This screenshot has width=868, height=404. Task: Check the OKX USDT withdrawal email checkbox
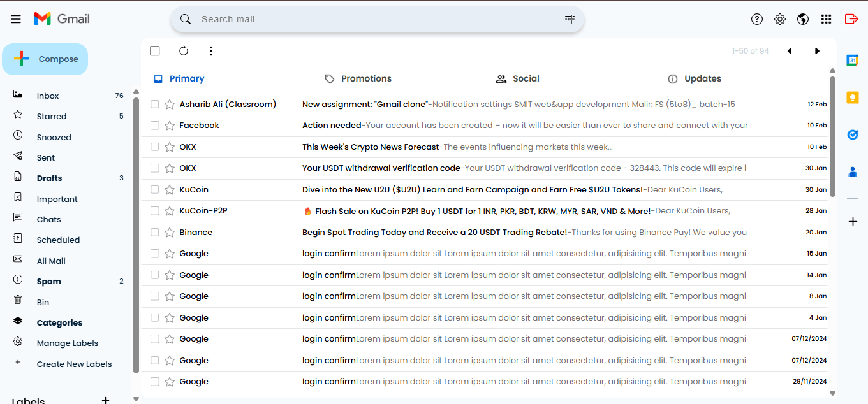(x=154, y=168)
